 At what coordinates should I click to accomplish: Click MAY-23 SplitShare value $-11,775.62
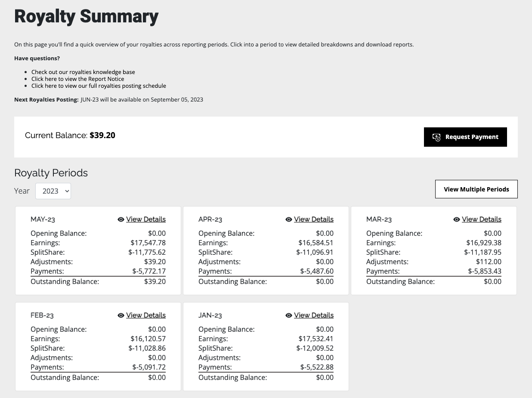point(147,253)
